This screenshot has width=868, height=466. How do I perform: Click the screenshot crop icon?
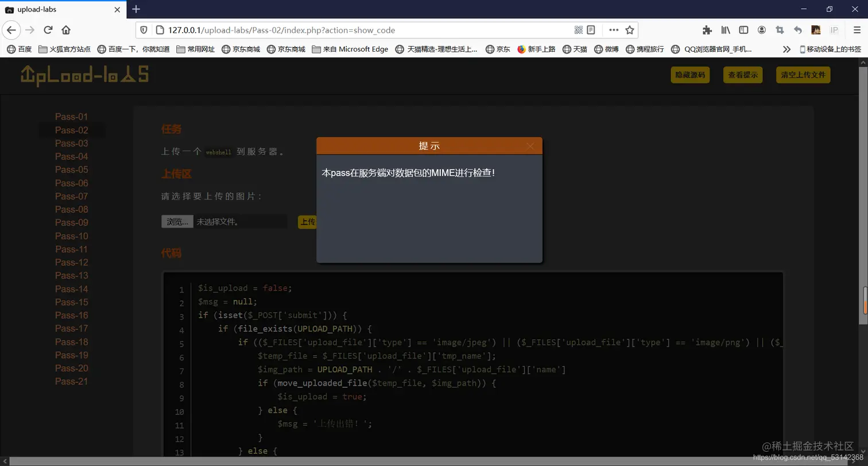click(x=780, y=30)
